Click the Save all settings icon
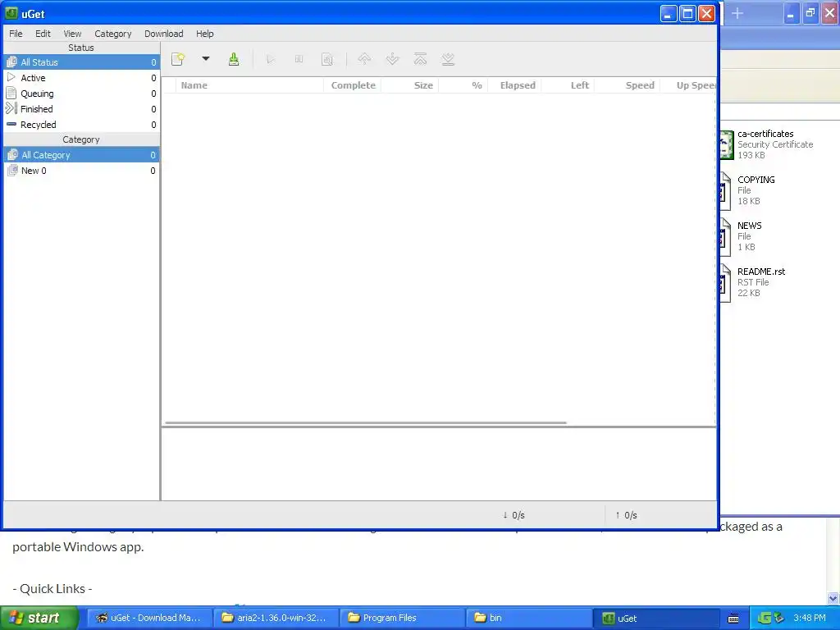The width and height of the screenshot is (840, 630). coord(234,59)
